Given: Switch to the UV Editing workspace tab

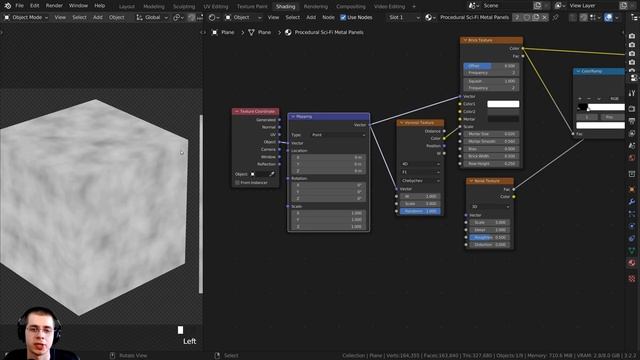Looking at the screenshot, I should pyautogui.click(x=216, y=7).
